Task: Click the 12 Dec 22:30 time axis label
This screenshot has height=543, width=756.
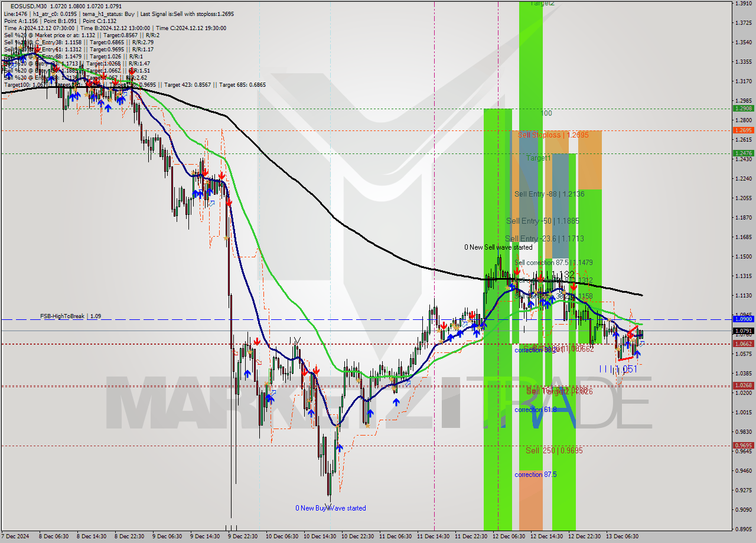Action: (584, 537)
